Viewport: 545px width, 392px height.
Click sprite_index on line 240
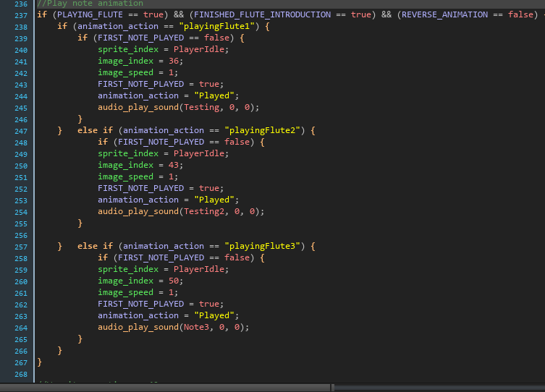pos(128,49)
